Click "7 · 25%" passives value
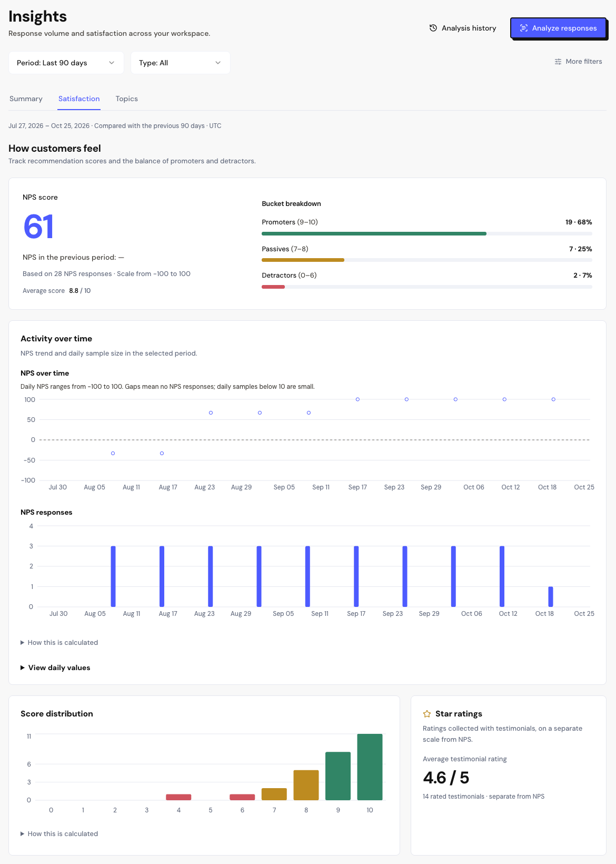This screenshot has width=616, height=864. click(580, 249)
